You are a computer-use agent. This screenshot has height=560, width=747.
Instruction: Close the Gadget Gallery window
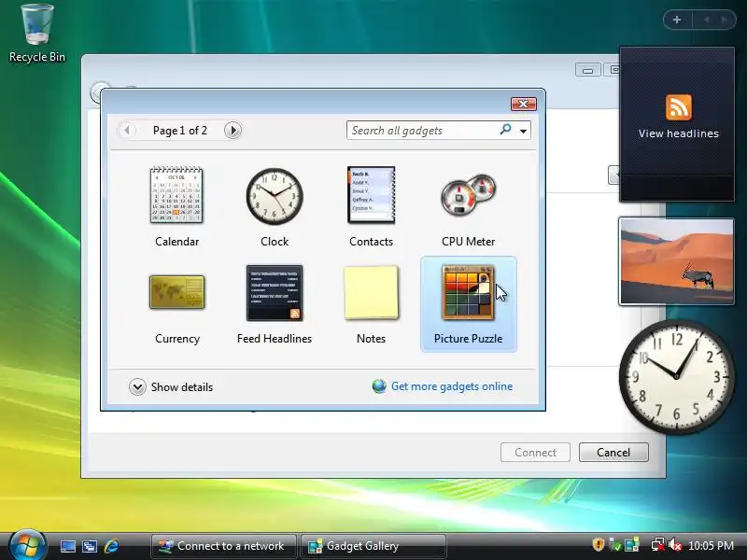point(523,104)
